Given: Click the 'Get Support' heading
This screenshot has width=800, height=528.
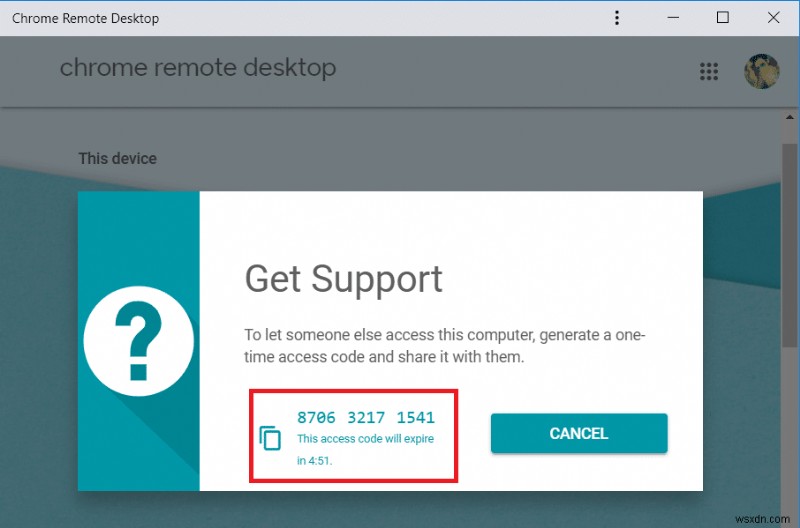Looking at the screenshot, I should 343,279.
